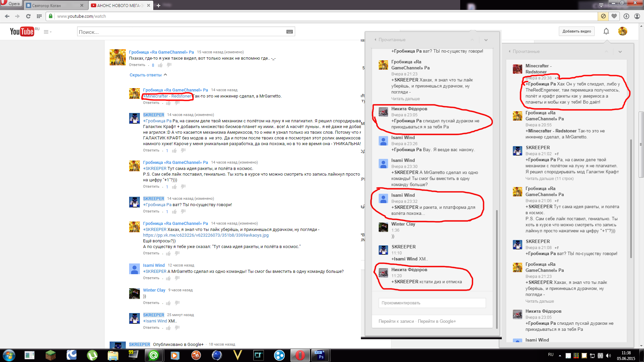Expand the chevron in right notification panel header
The width and height of the screenshot is (644, 362).
[620, 52]
